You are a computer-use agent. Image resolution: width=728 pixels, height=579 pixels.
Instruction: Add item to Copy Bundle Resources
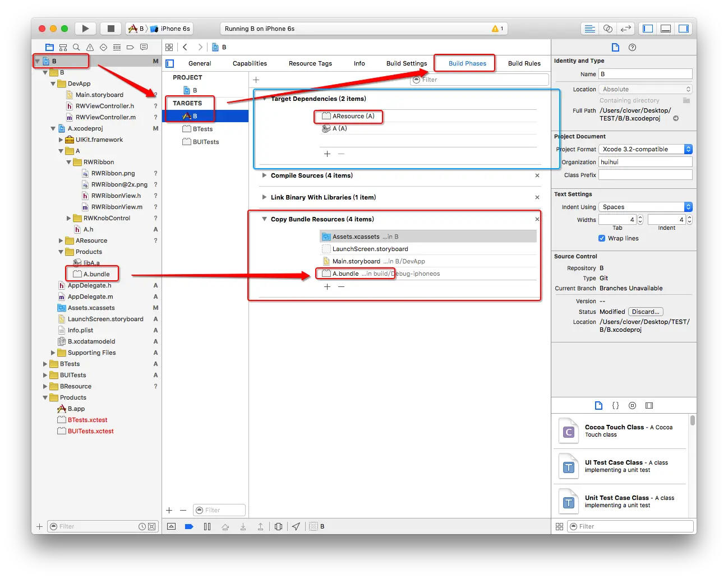pyautogui.click(x=328, y=286)
